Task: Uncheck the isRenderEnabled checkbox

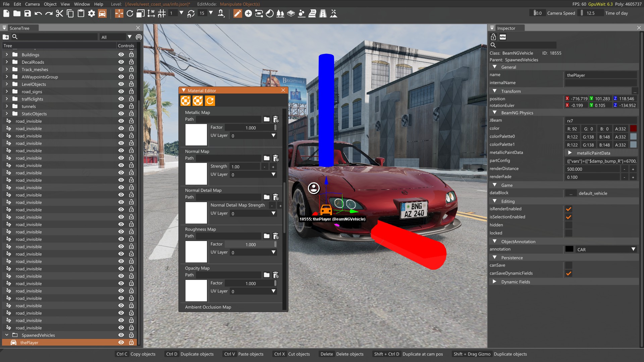Action: 569,209
